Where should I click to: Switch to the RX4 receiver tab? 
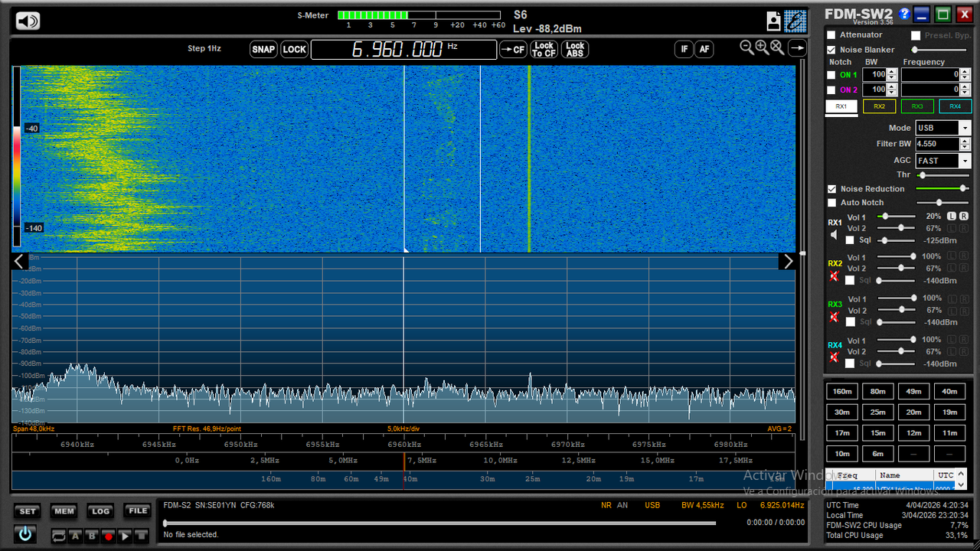[955, 106]
